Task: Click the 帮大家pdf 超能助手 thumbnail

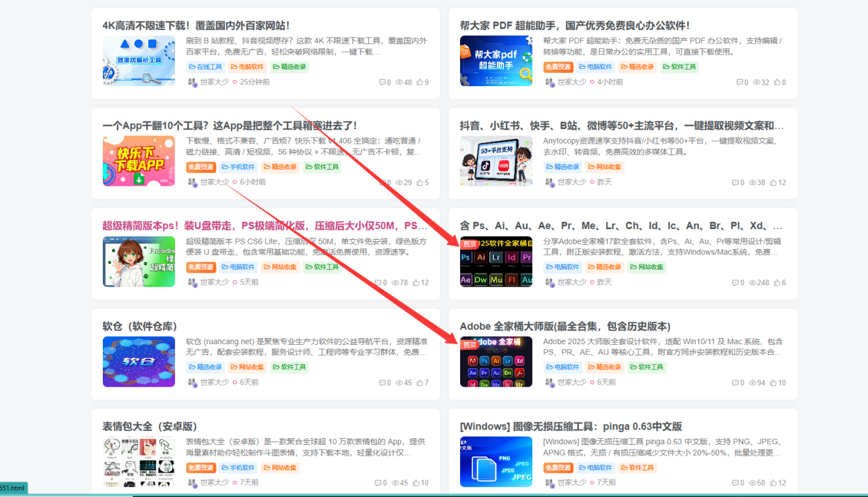Action: point(496,61)
